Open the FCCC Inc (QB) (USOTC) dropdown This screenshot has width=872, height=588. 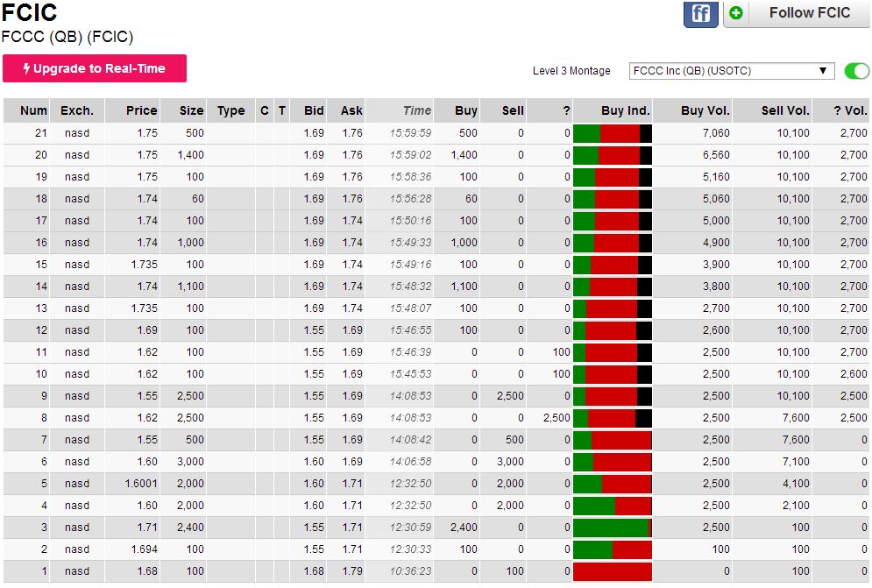pos(731,71)
